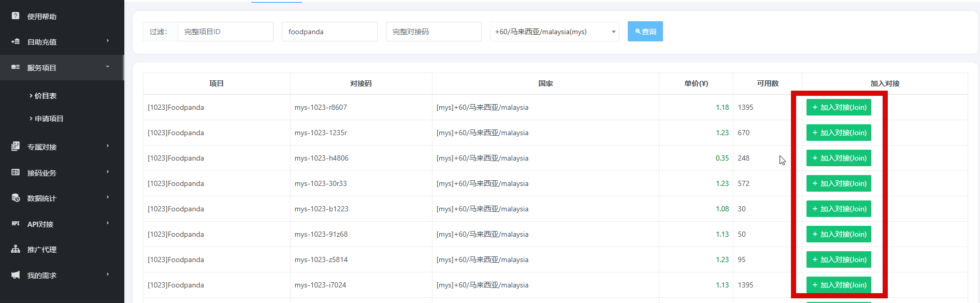Join docking for mys-1023-i7024
The image size is (980, 303).
pos(839,285)
